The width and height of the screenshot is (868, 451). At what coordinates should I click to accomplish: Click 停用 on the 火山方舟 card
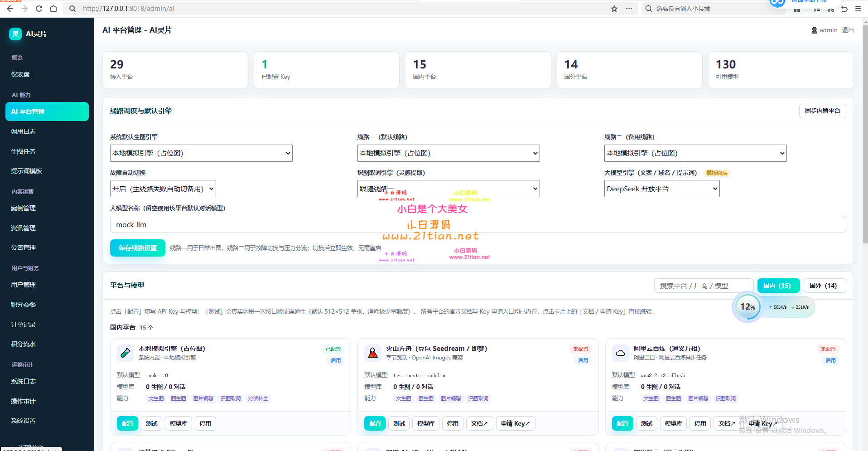point(453,423)
